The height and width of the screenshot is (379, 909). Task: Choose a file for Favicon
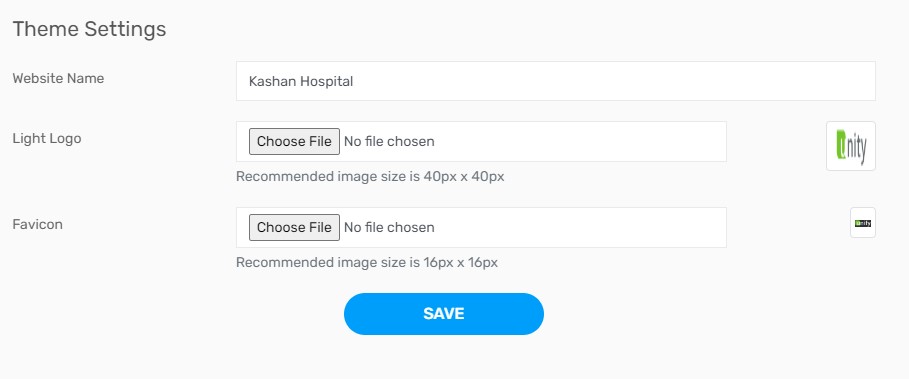coord(294,227)
